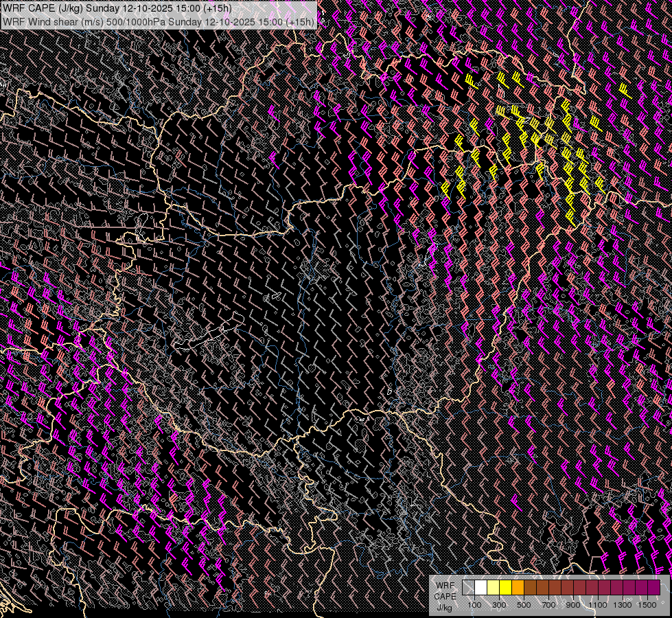Select the 700 label on the CAPE scale

click(x=548, y=605)
